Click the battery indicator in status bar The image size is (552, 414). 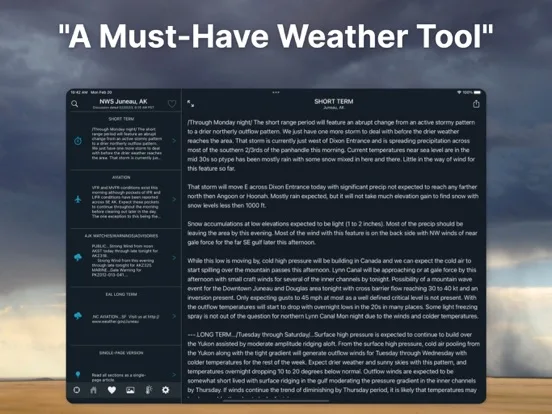(x=477, y=92)
